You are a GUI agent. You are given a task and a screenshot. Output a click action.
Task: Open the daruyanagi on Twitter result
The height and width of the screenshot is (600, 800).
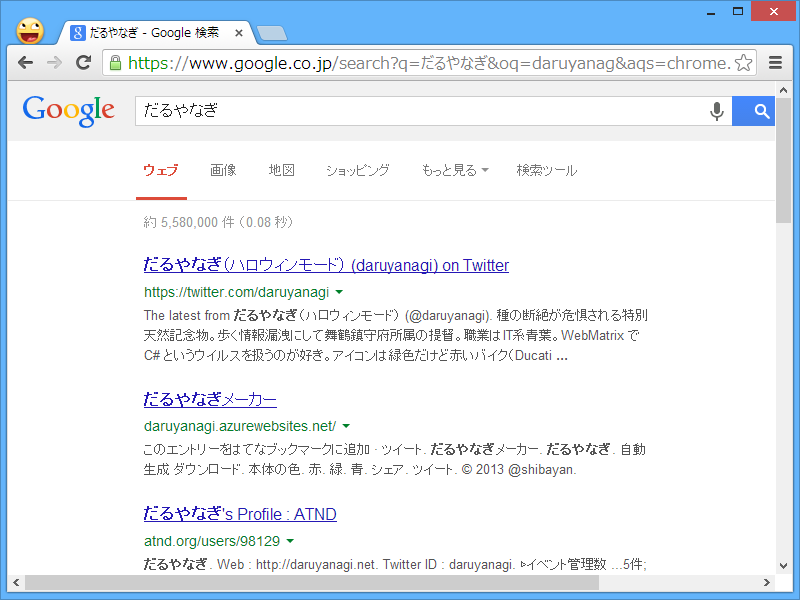[326, 265]
